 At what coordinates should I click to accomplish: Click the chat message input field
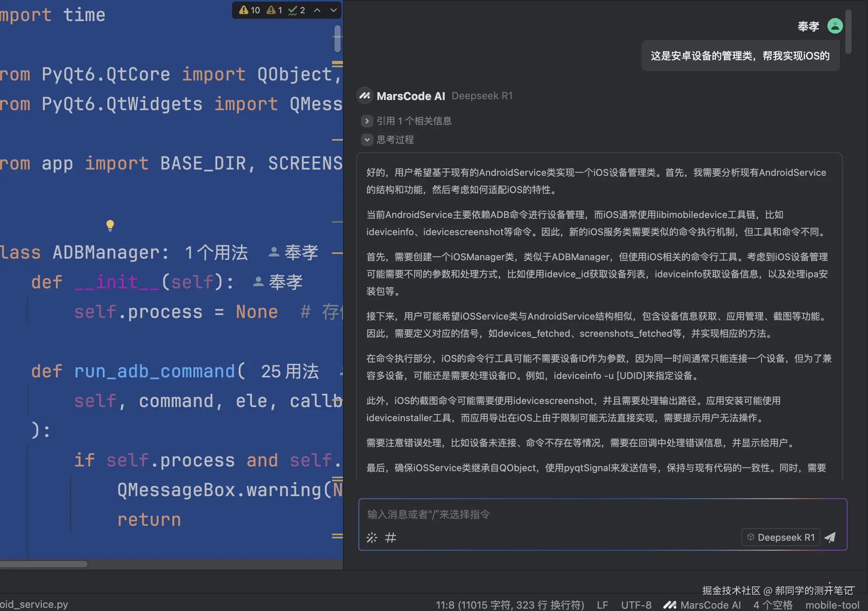tap(547, 514)
